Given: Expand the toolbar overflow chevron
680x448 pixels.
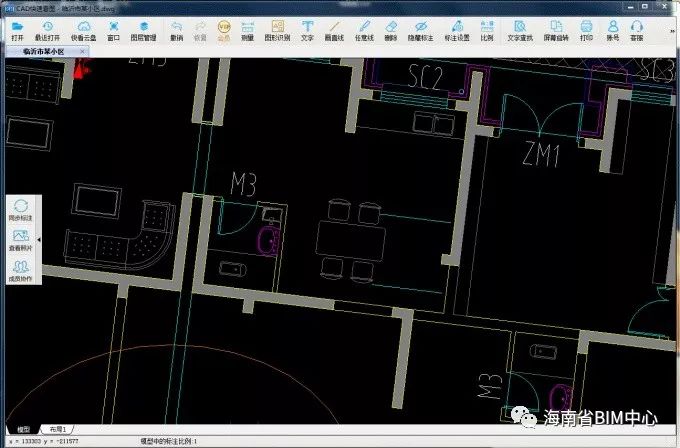Looking at the screenshot, I should click(x=672, y=31).
